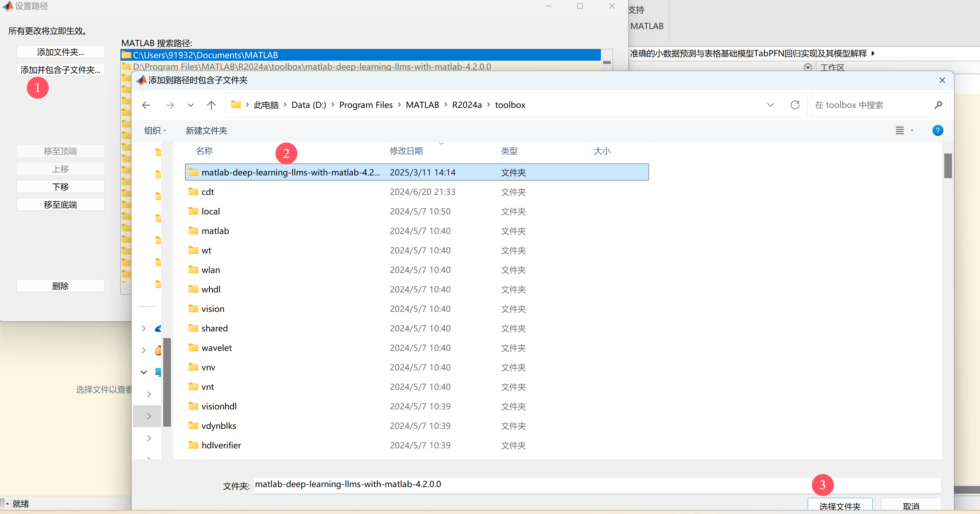Screen dimensions: 980x514
Task: Select the vdynblks folder icon
Action: coord(193,425)
